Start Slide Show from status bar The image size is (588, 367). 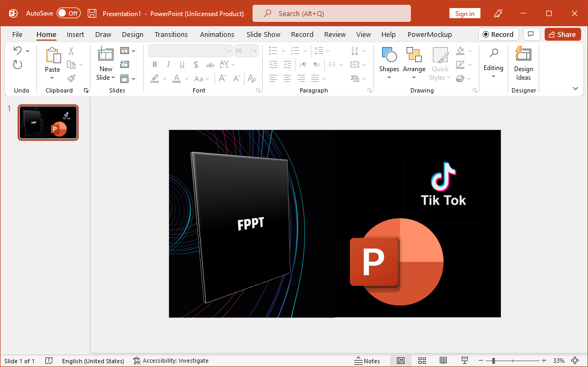click(464, 361)
